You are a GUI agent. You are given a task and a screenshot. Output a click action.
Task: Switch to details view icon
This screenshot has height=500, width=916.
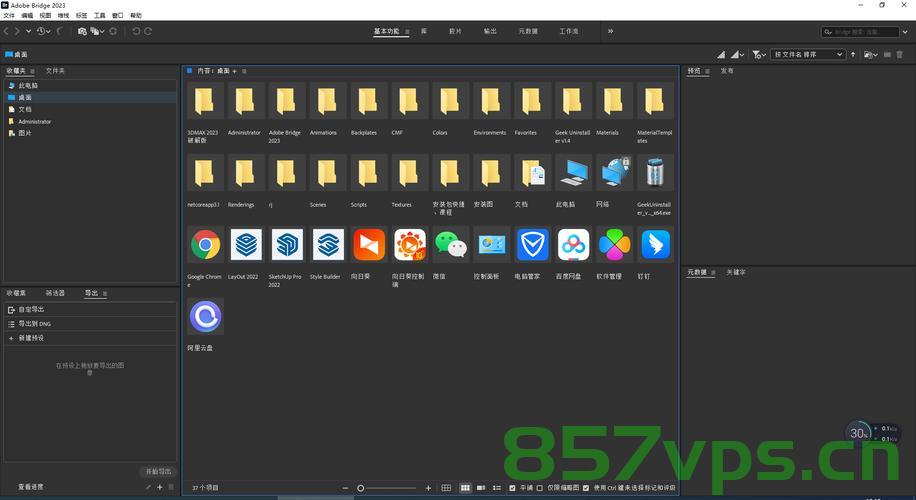[x=481, y=488]
